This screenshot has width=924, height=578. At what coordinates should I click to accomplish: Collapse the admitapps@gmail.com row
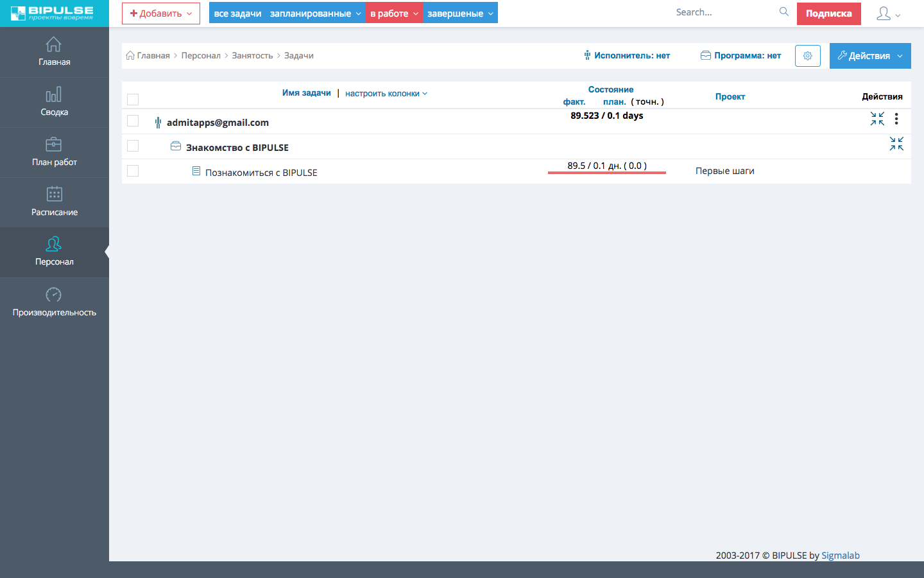(877, 119)
